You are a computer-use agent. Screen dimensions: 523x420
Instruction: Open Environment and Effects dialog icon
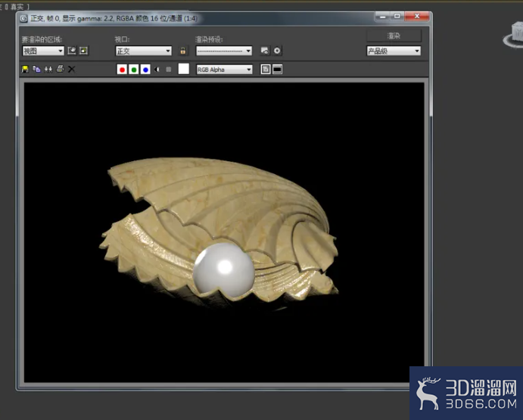click(277, 51)
